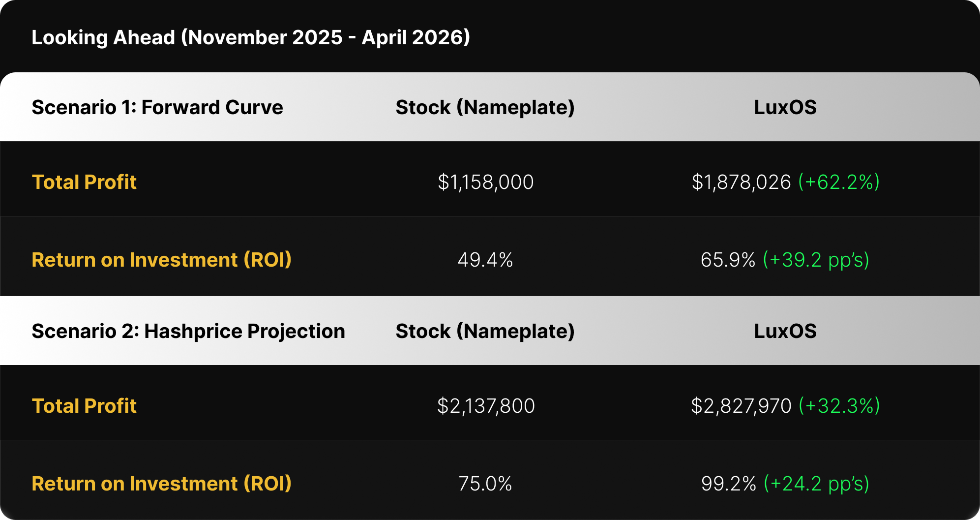Click the green +24.2 pp's ROI gain

[x=817, y=484]
